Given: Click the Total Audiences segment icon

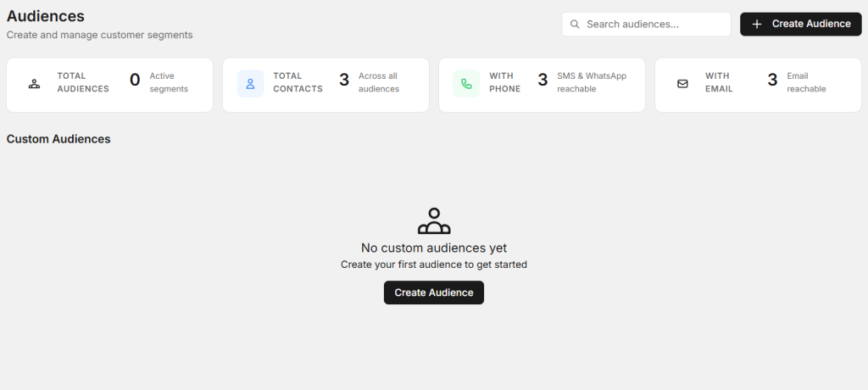Looking at the screenshot, I should pyautogui.click(x=34, y=84).
